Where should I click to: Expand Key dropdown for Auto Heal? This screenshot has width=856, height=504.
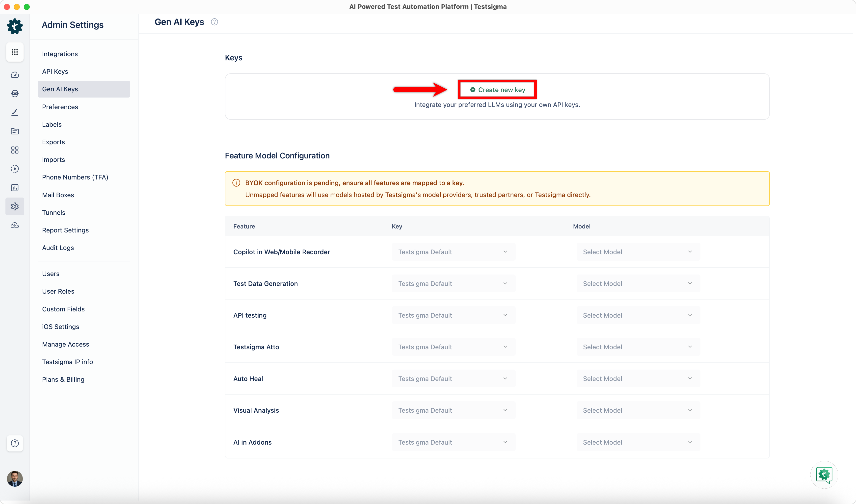(x=453, y=379)
